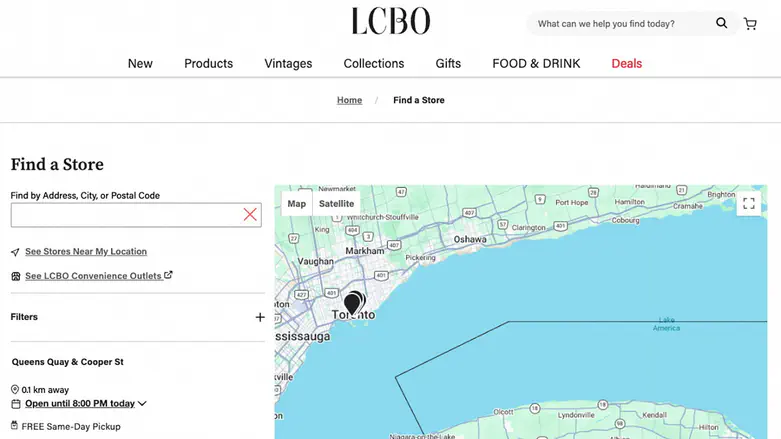This screenshot has width=781, height=439.
Task: Click See Stores Near My Location
Action: click(86, 252)
